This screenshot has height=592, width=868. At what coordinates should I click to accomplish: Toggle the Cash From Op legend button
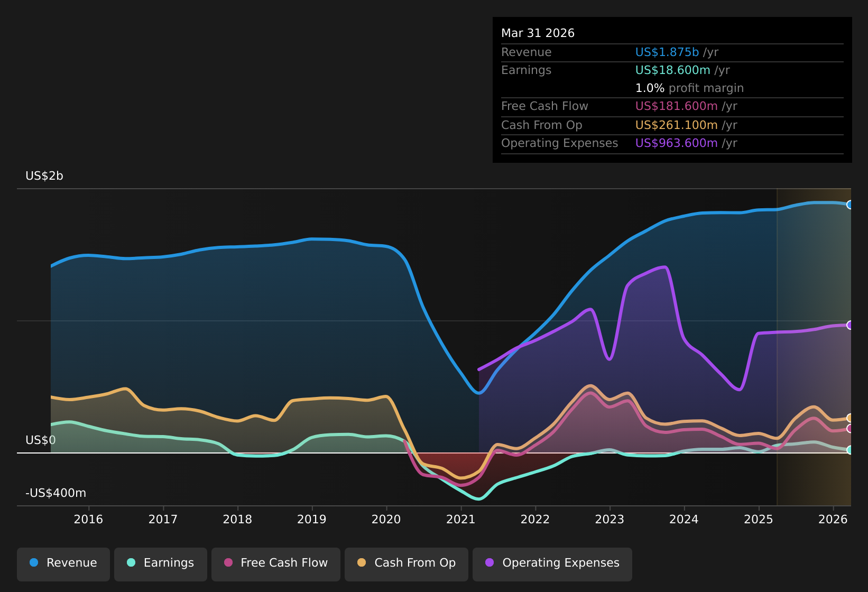coord(407,563)
